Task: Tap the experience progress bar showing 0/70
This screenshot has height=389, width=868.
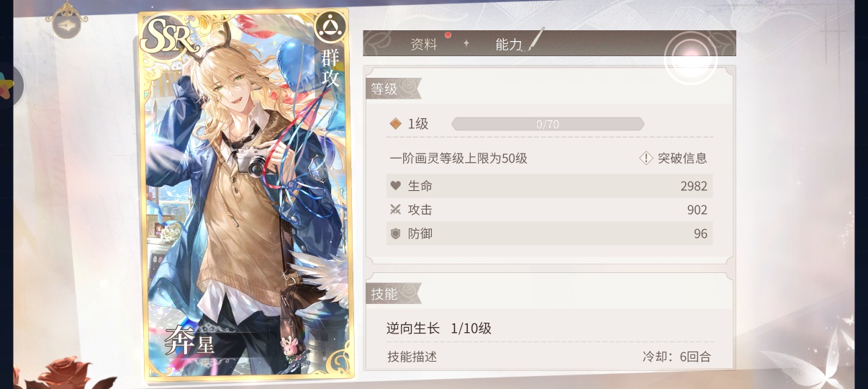Action: (548, 124)
